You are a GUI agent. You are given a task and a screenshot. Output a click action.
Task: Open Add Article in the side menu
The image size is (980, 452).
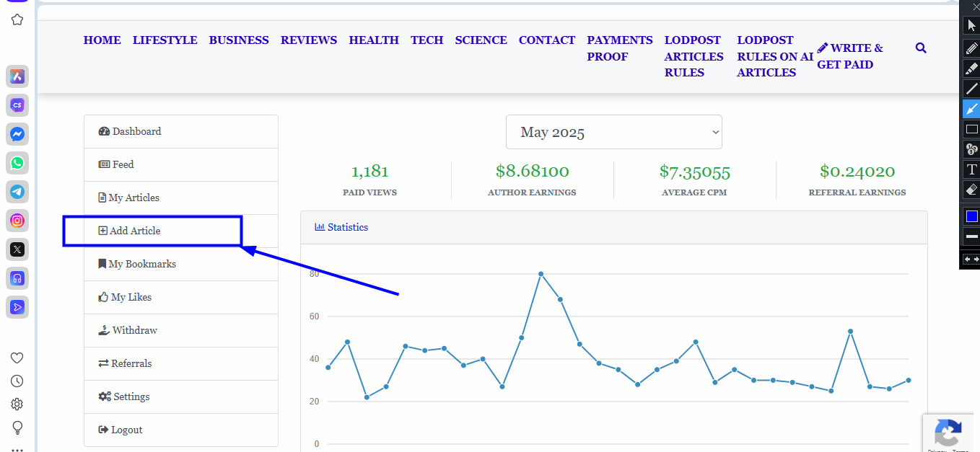[x=135, y=231]
